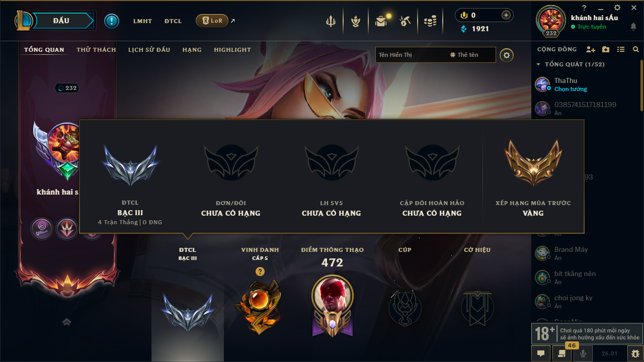Expand the profile banner chevron arrow
Screen dimensions: 644x362
coord(66,322)
